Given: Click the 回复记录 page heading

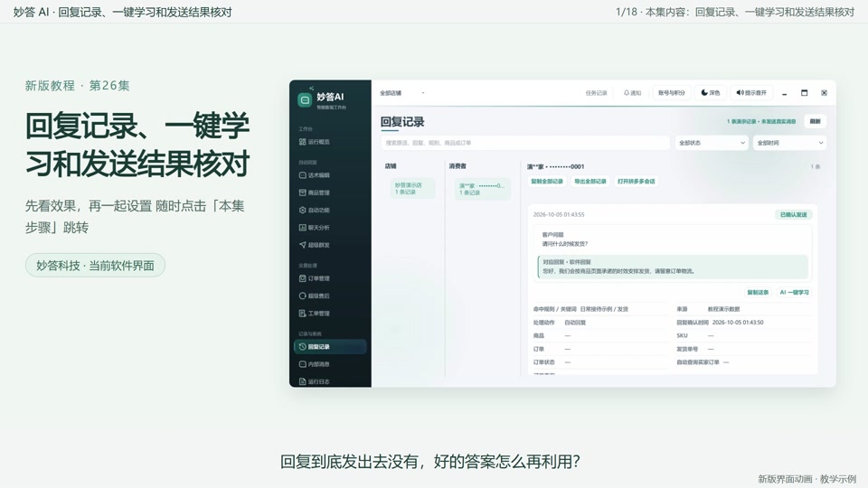Looking at the screenshot, I should tap(402, 122).
